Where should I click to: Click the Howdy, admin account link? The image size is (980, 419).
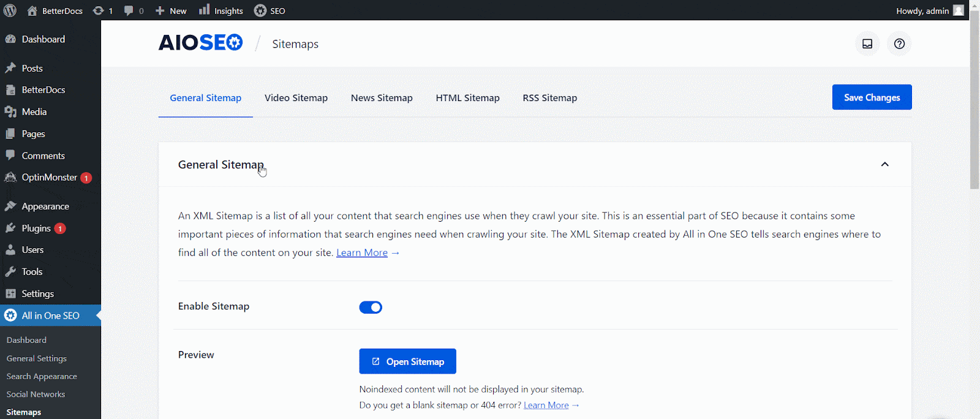[930, 10]
